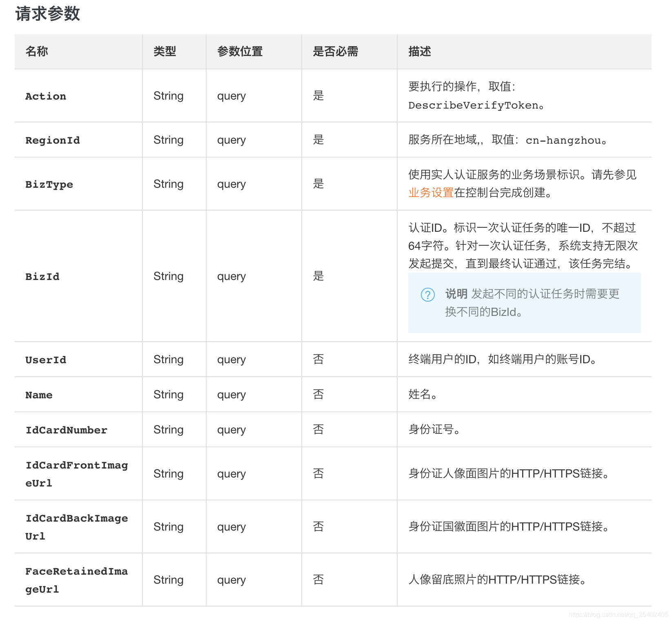Click String type in the IdCardFrontImageUrl row
Image resolution: width=672 pixels, height=622 pixels.
click(x=169, y=474)
